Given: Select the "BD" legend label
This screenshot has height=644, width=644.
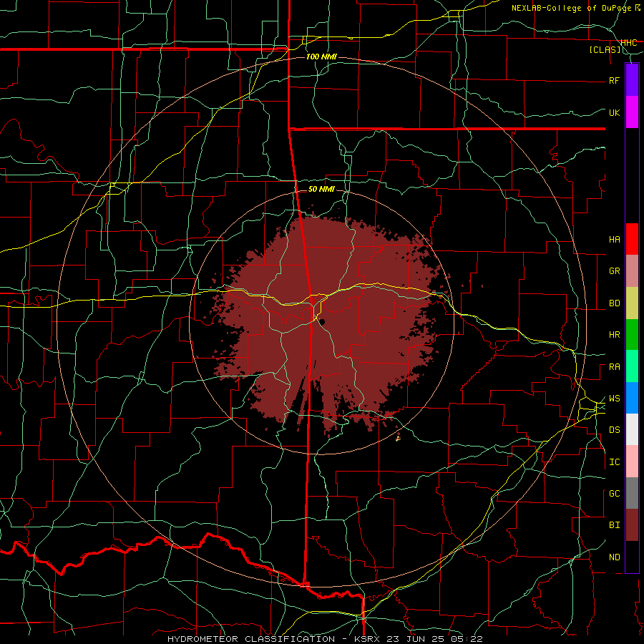Looking at the screenshot, I should coord(614,303).
